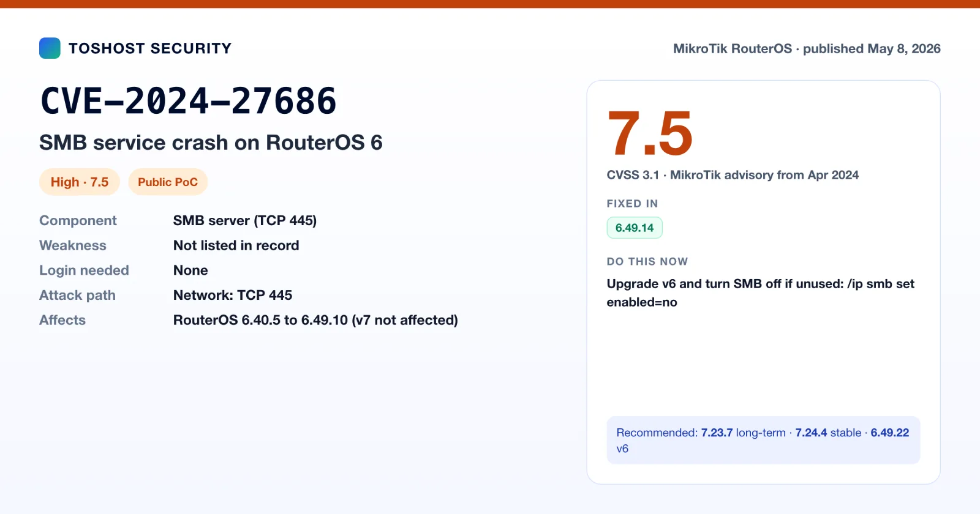
Task: Click recommended version 7.23.7 long-term
Action: tap(744, 433)
